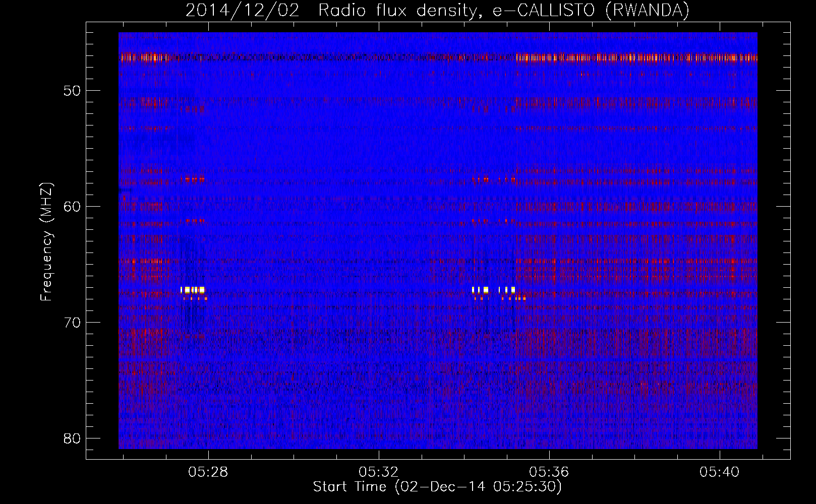Click the 60 MHz frequency tick label
The height and width of the screenshot is (504, 816).
click(x=72, y=207)
